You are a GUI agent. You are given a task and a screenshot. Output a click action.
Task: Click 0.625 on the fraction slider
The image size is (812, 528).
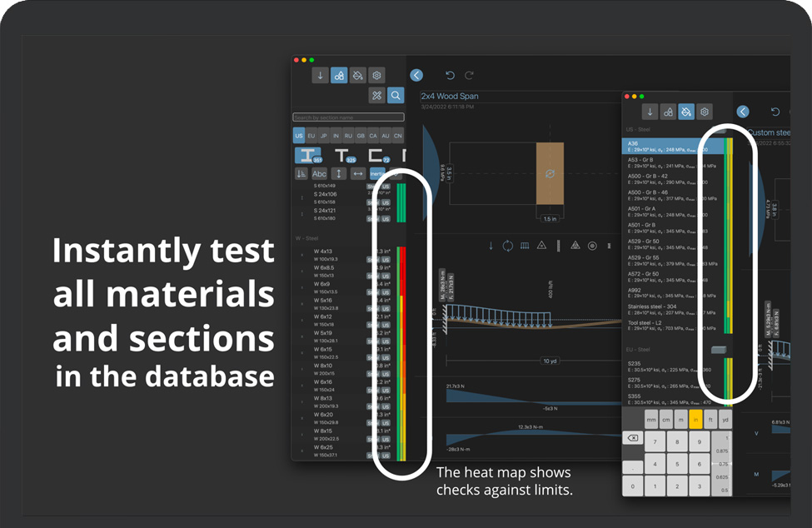click(722, 477)
